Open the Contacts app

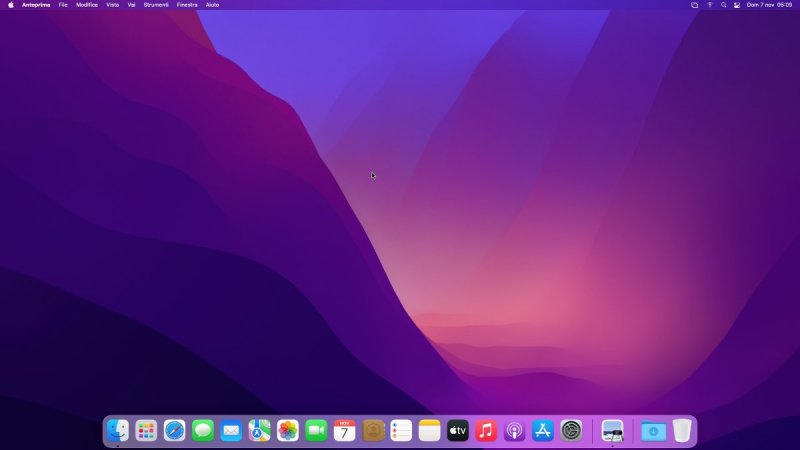point(373,431)
